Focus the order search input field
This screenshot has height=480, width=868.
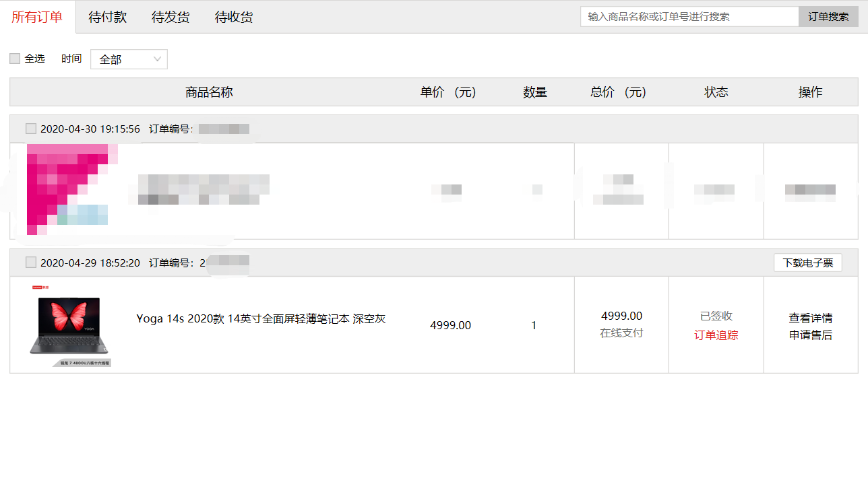(689, 17)
